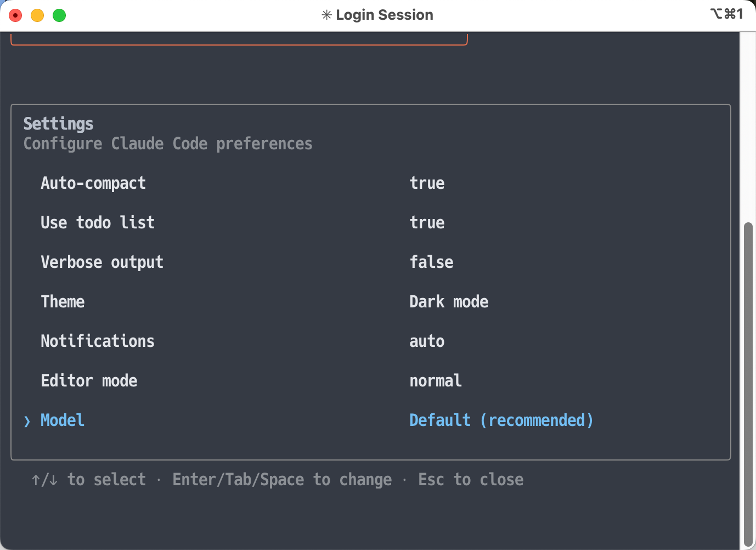Image resolution: width=756 pixels, height=550 pixels.
Task: Click the ⌥⌘1 shortcut indicator
Action: (x=727, y=14)
